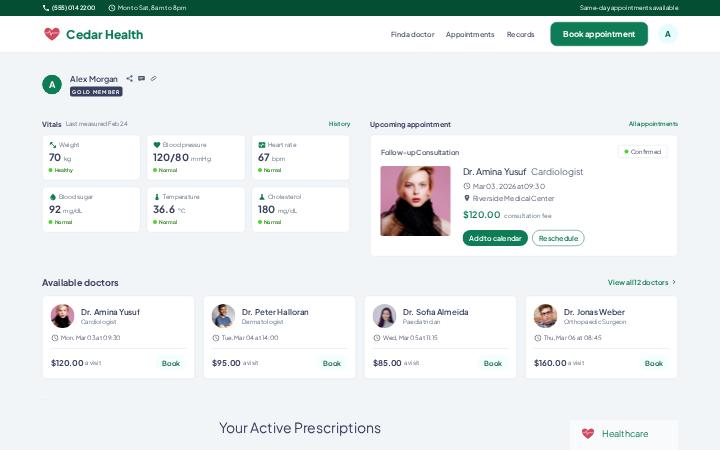Click the 67 bpm heart rate value

tap(271, 158)
